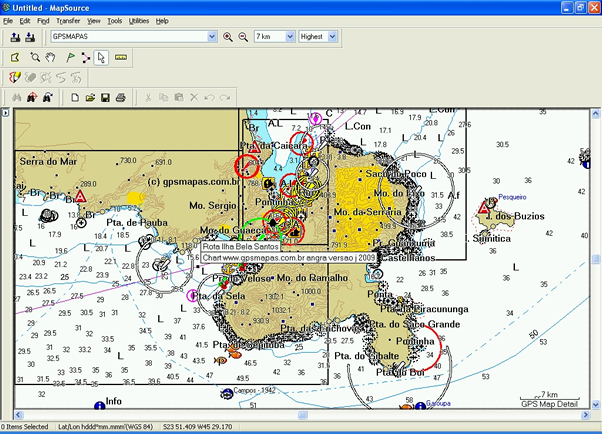Click the Print icon
Viewport: 602px width, 434px height.
(120, 97)
